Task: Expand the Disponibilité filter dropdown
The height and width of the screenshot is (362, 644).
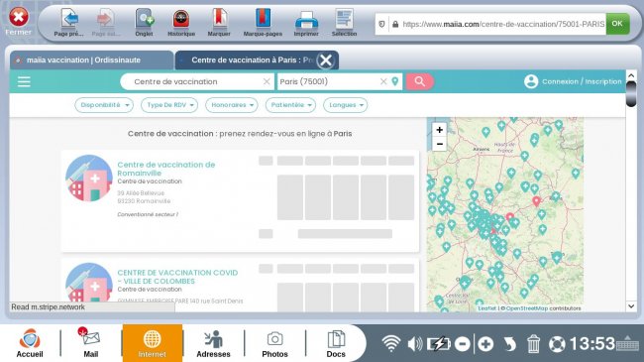Action: pos(104,105)
